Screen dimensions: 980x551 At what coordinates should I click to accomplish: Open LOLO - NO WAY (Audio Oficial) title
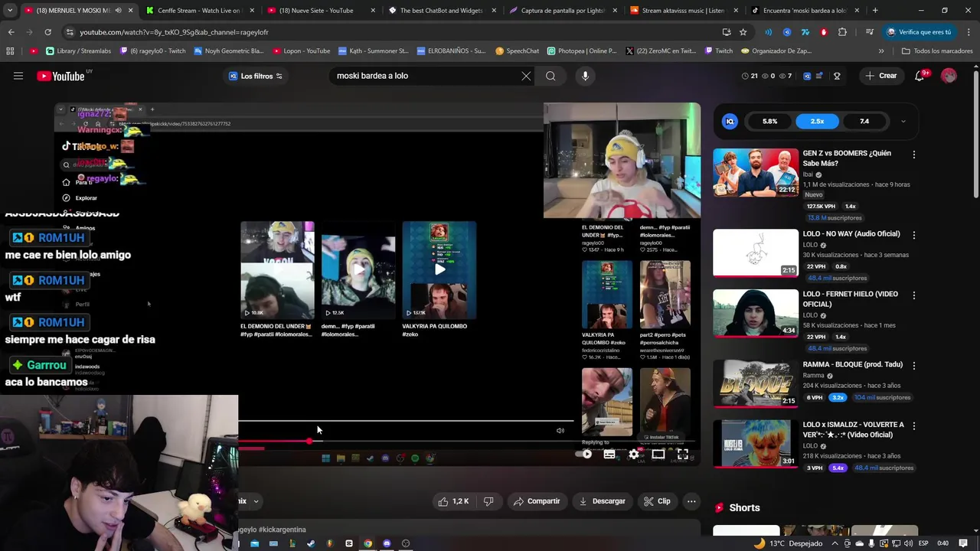click(x=851, y=233)
